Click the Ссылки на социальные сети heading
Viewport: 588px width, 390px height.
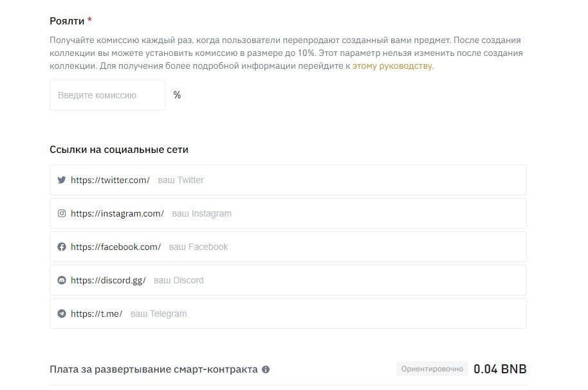tap(119, 149)
